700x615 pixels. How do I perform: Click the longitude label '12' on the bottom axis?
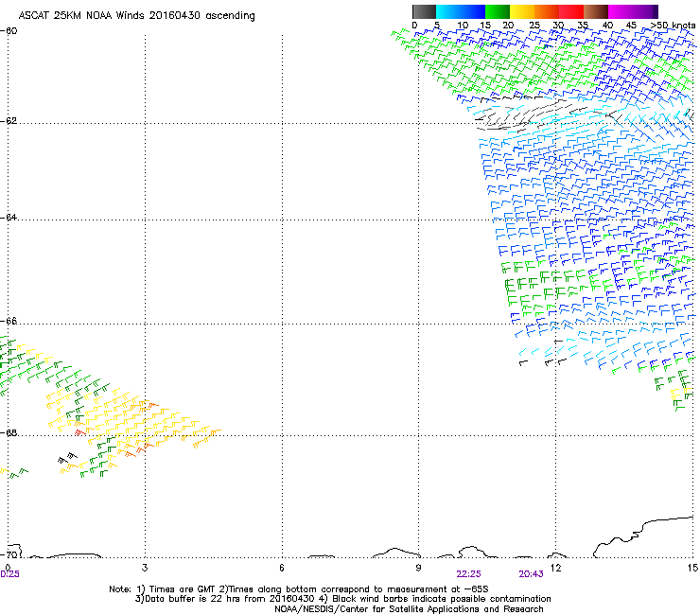(x=555, y=568)
